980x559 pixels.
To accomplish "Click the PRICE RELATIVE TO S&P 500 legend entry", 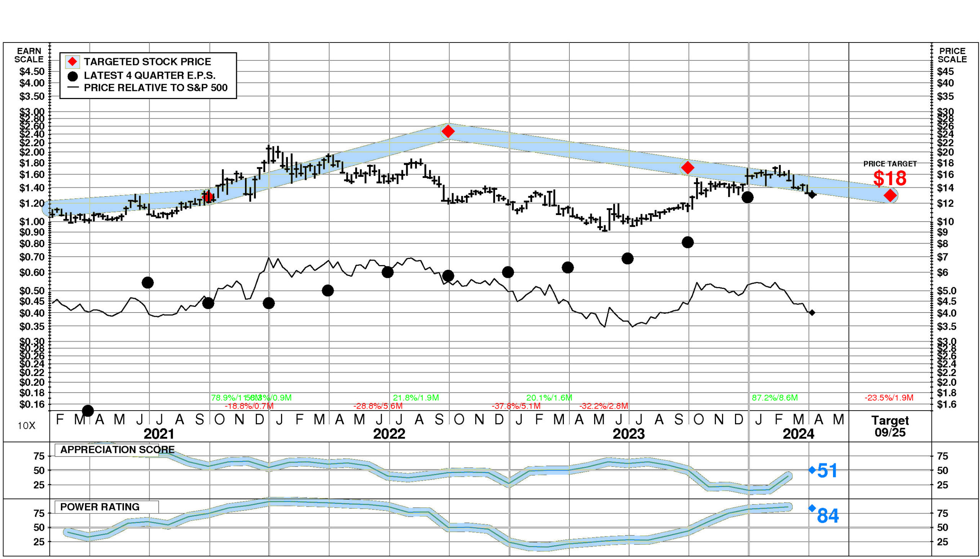I will coord(155,88).
